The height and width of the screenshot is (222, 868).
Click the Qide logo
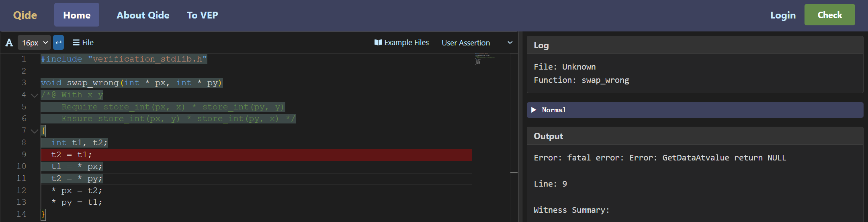tap(25, 15)
